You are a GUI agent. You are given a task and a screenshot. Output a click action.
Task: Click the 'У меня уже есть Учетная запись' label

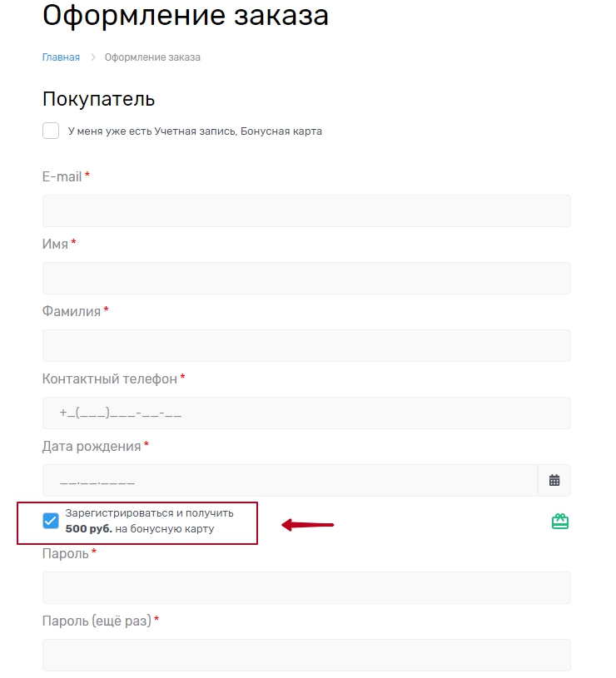click(x=195, y=131)
